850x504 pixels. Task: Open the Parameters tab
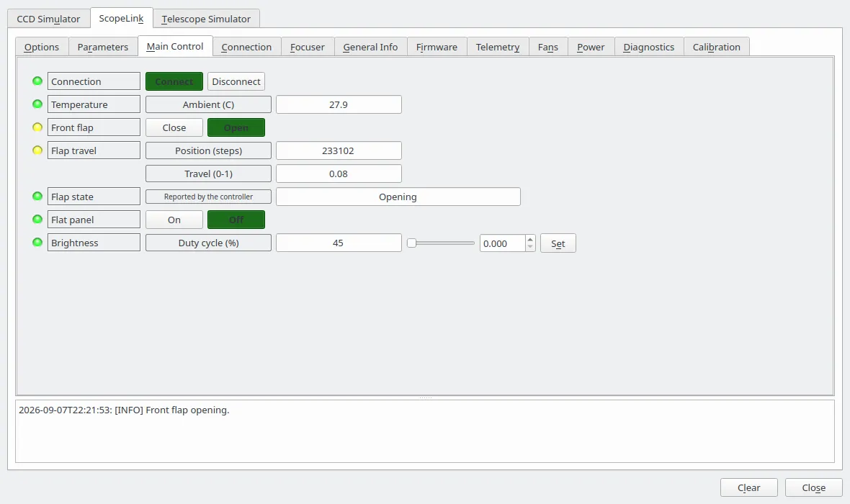103,47
